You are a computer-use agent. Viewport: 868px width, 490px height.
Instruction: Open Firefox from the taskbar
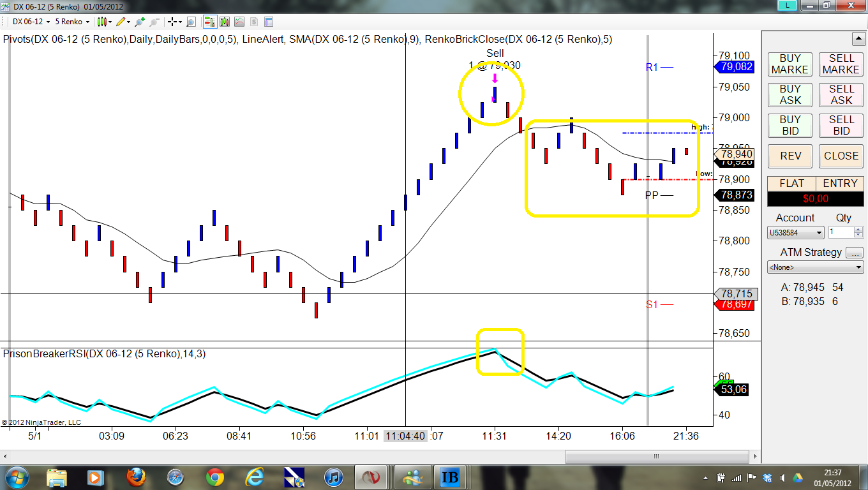[x=136, y=477]
